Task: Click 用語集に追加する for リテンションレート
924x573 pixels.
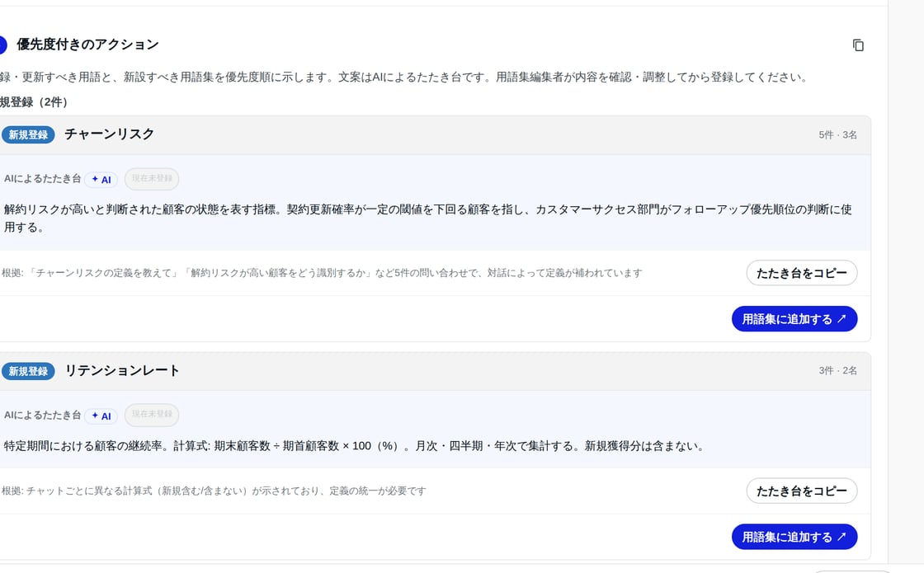Action: click(794, 537)
